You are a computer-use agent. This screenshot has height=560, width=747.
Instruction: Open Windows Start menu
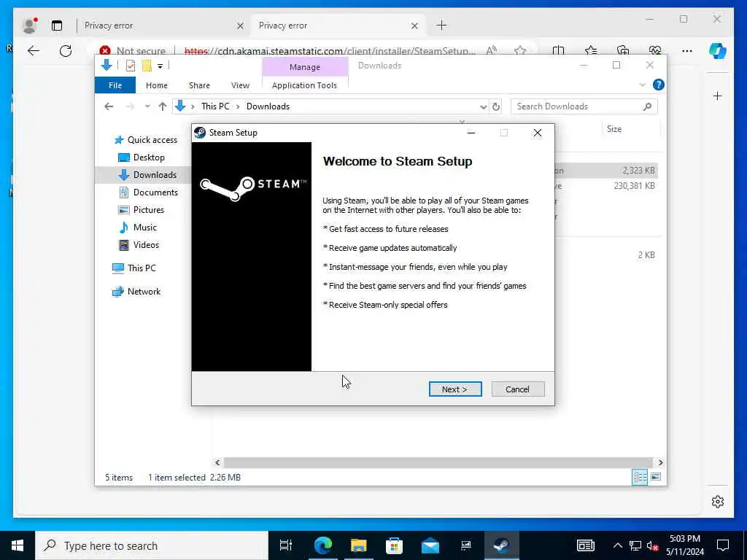pos(18,545)
